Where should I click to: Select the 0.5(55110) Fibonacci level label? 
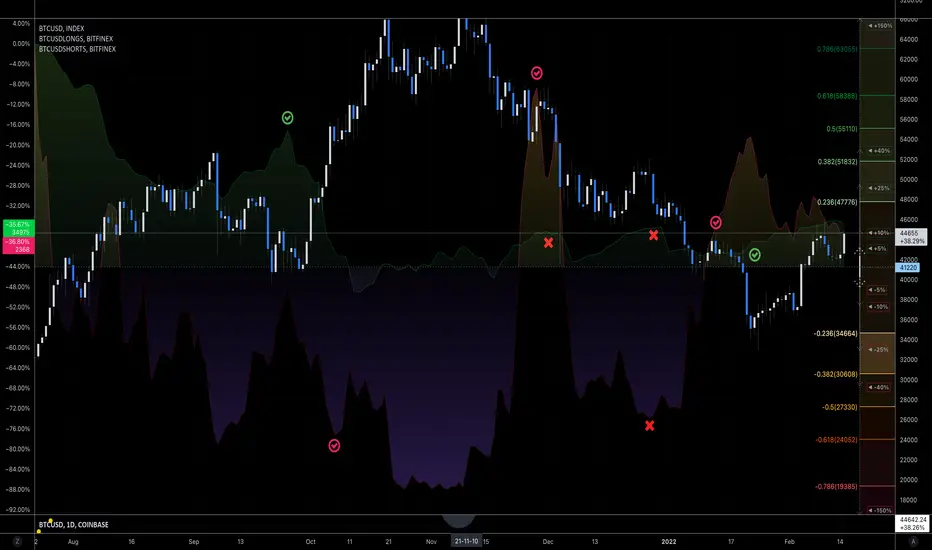pyautogui.click(x=842, y=128)
